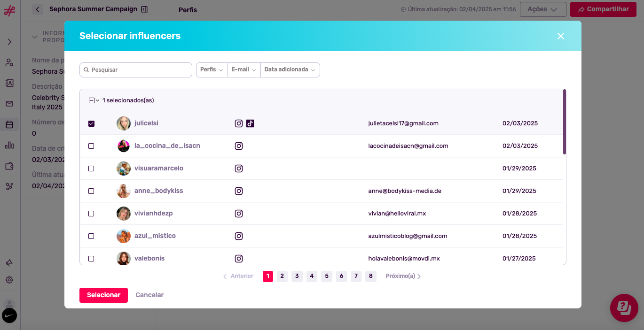Check the azul_mistico checkbox

click(91, 236)
